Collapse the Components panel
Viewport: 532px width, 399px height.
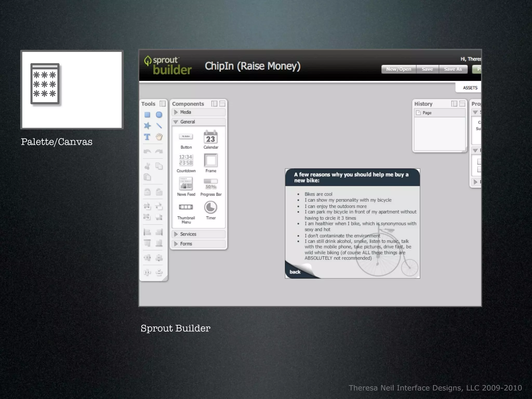point(222,104)
